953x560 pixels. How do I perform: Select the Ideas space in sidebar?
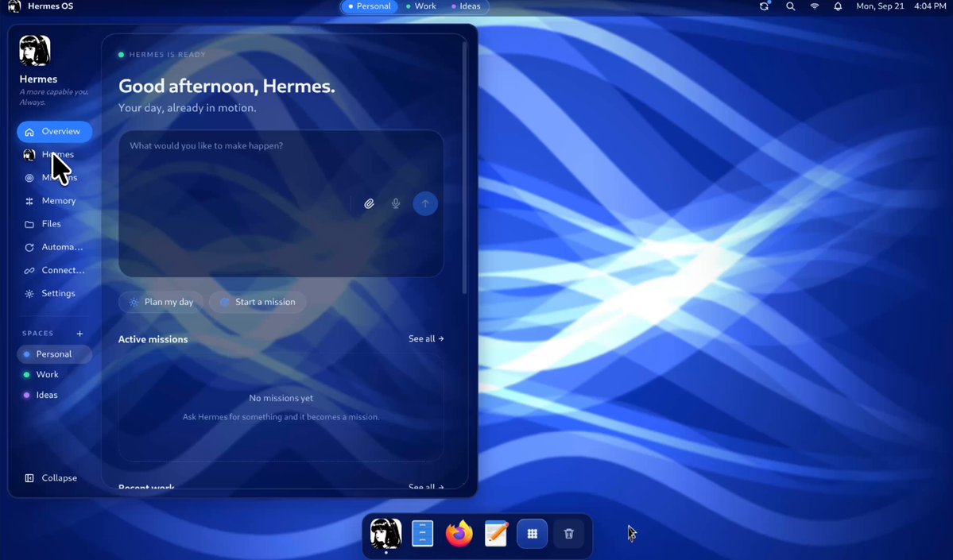point(55,395)
